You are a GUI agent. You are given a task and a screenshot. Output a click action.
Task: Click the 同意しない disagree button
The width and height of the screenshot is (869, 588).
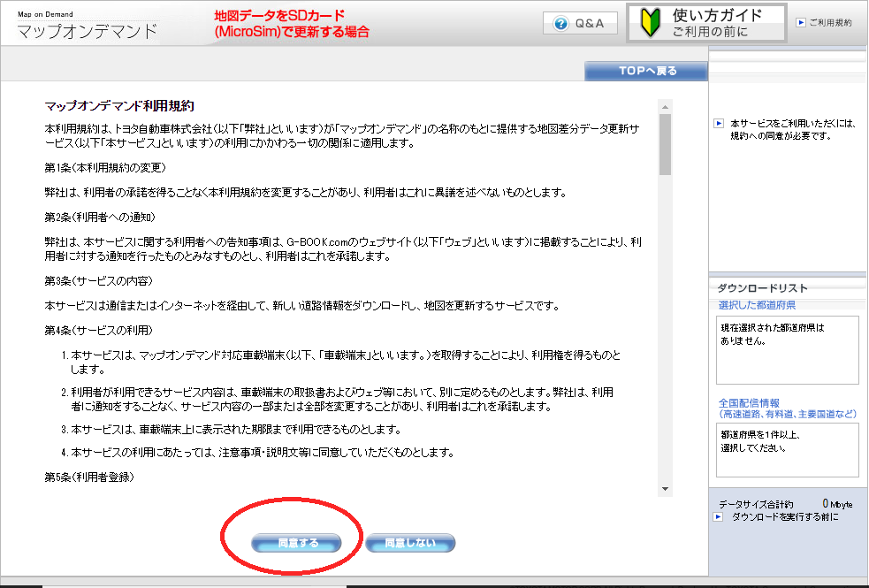(410, 543)
